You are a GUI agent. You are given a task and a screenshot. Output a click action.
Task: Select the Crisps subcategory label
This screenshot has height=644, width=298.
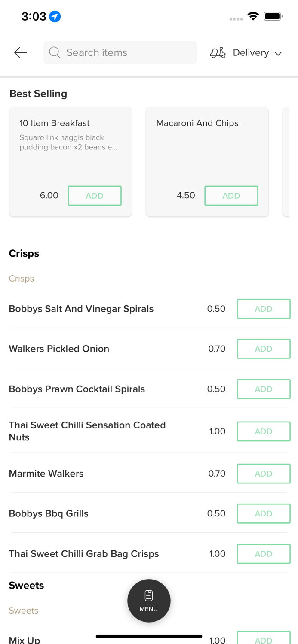coord(22,279)
